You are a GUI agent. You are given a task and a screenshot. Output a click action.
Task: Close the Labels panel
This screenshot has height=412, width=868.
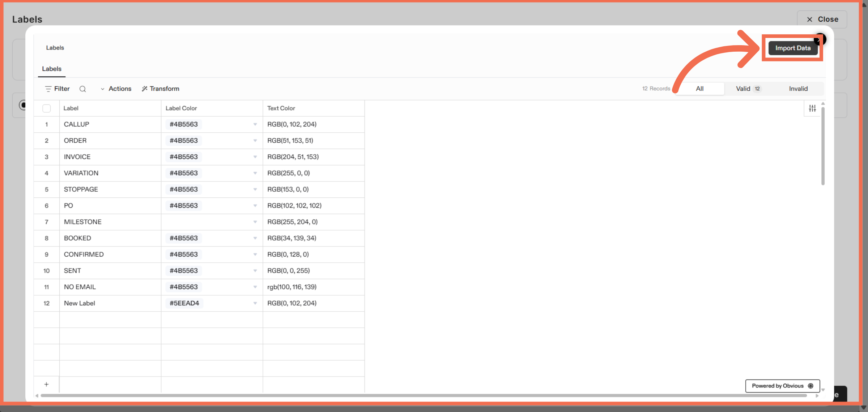point(827,19)
